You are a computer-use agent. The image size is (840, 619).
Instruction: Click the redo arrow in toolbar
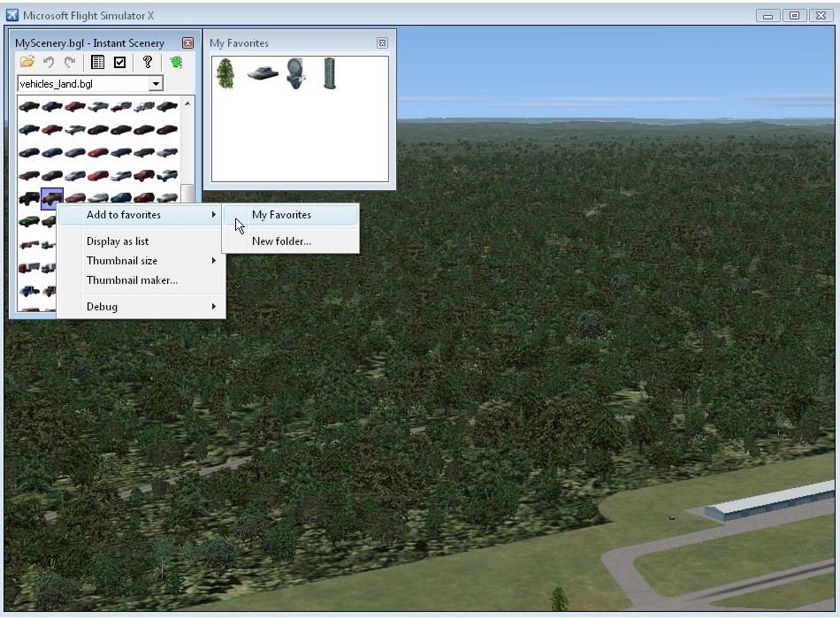point(70,62)
